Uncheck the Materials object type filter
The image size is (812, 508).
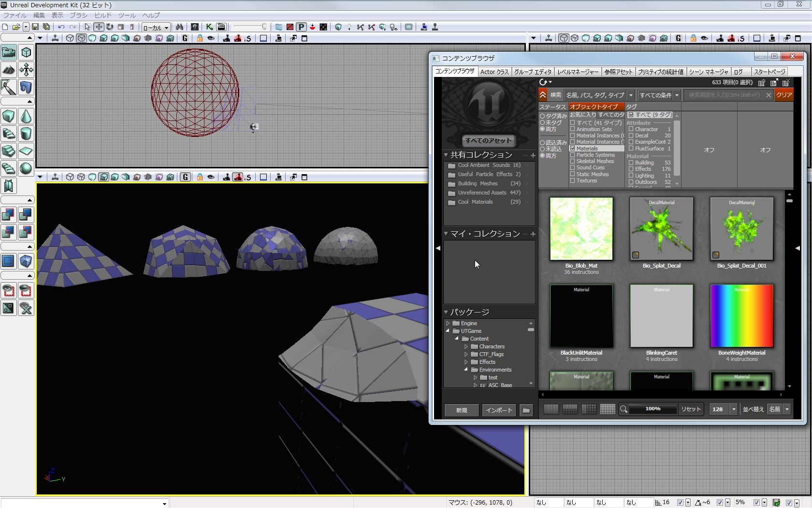[x=572, y=149]
